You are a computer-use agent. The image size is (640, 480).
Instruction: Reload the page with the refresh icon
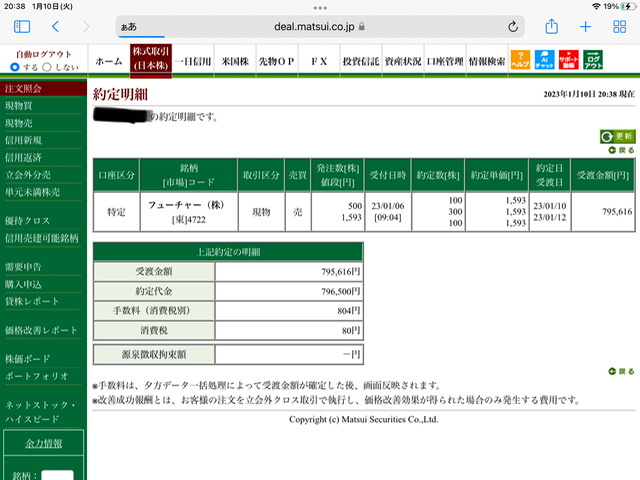click(x=513, y=27)
